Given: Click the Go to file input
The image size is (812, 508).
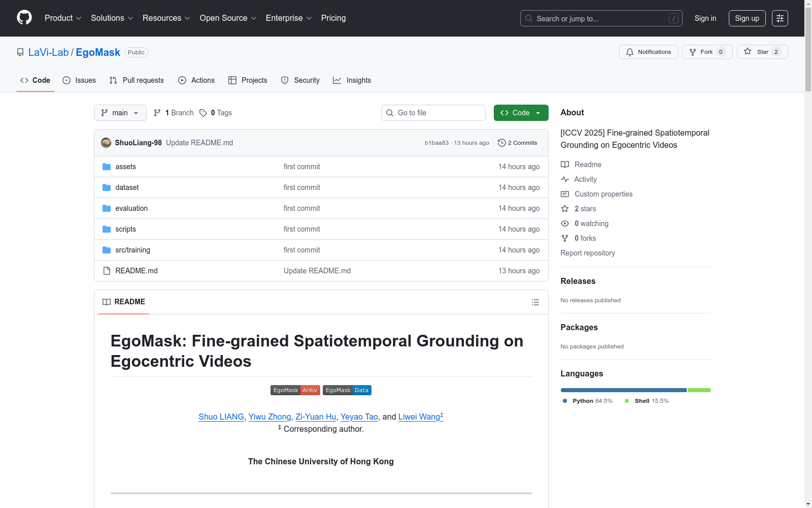Looking at the screenshot, I should (x=433, y=113).
